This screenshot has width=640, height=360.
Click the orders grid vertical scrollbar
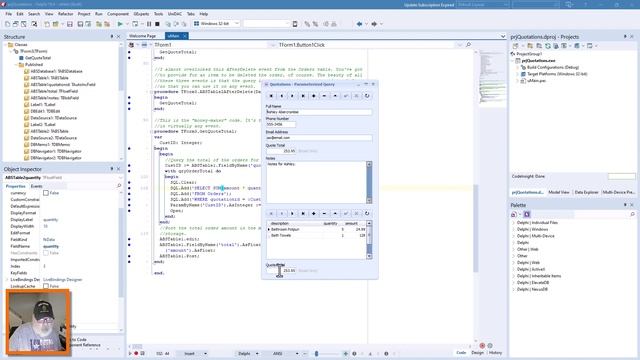tap(369, 240)
